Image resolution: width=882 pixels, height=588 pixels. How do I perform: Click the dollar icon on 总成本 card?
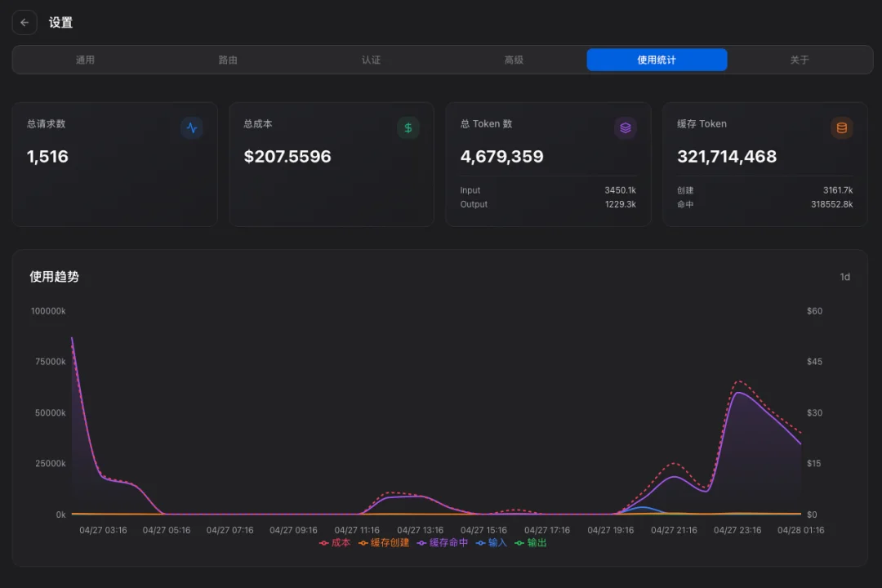tap(408, 127)
